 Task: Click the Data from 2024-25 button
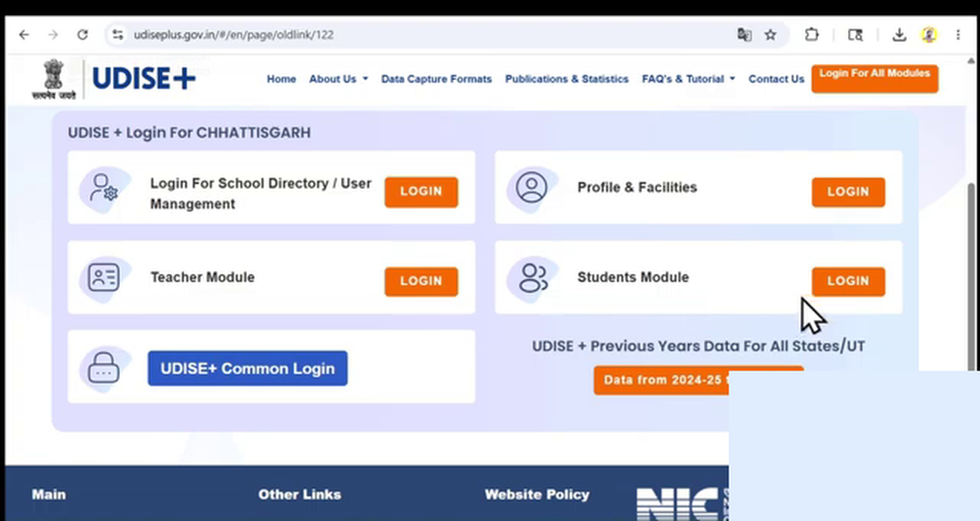coord(661,380)
